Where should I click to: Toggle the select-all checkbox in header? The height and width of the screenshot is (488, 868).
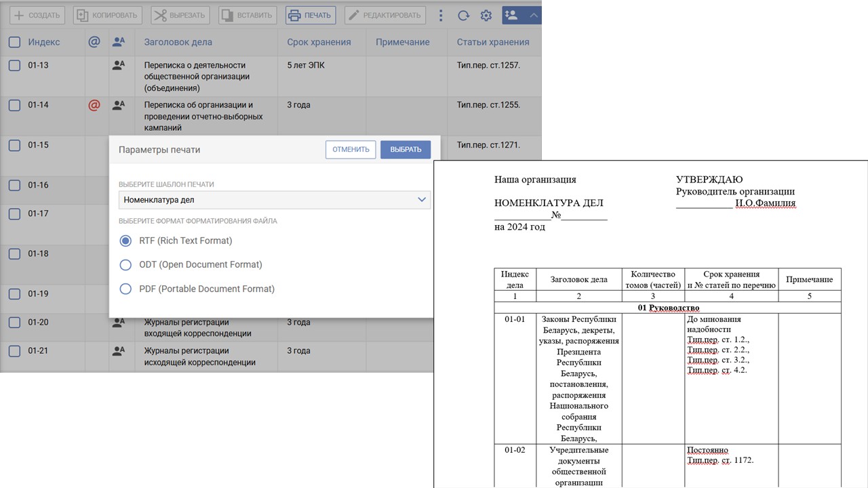[14, 42]
